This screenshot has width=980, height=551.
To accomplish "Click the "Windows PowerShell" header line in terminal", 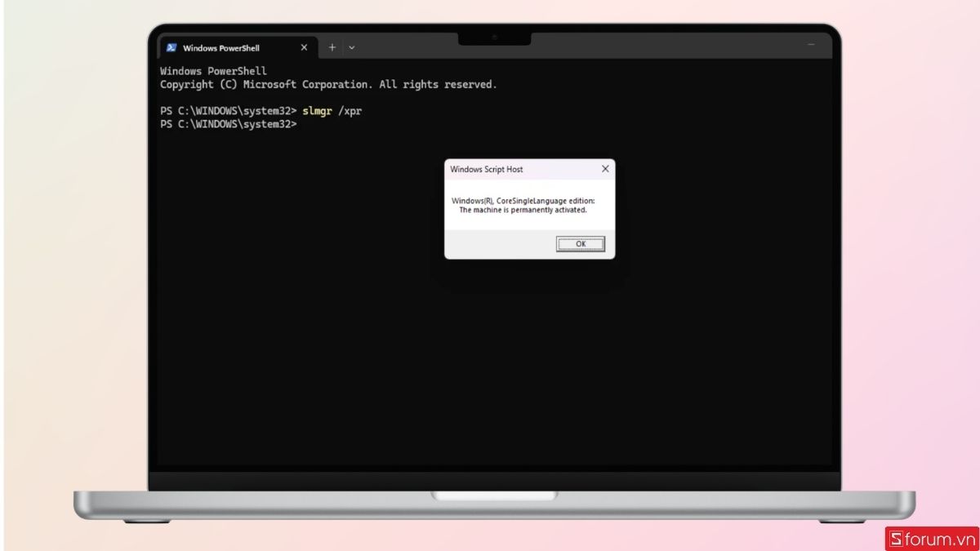I will pos(213,71).
